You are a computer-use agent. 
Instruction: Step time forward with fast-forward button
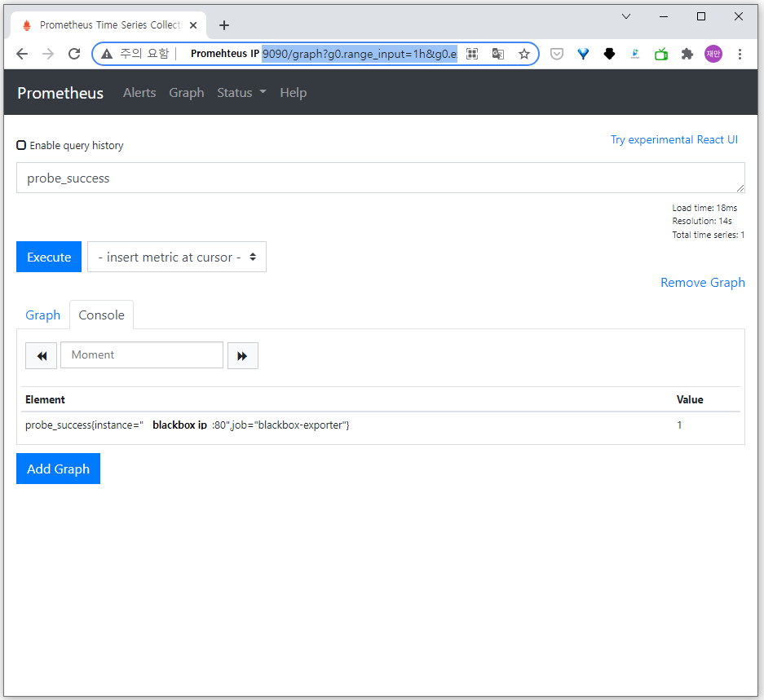[243, 355]
